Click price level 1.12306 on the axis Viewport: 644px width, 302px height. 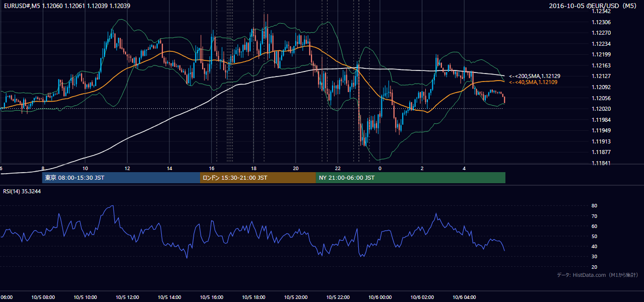pos(601,22)
